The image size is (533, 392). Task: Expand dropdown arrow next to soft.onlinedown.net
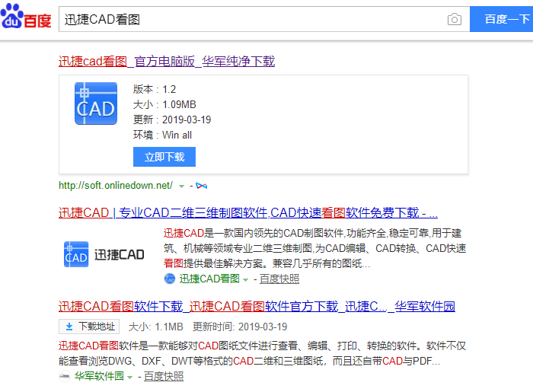[181, 186]
